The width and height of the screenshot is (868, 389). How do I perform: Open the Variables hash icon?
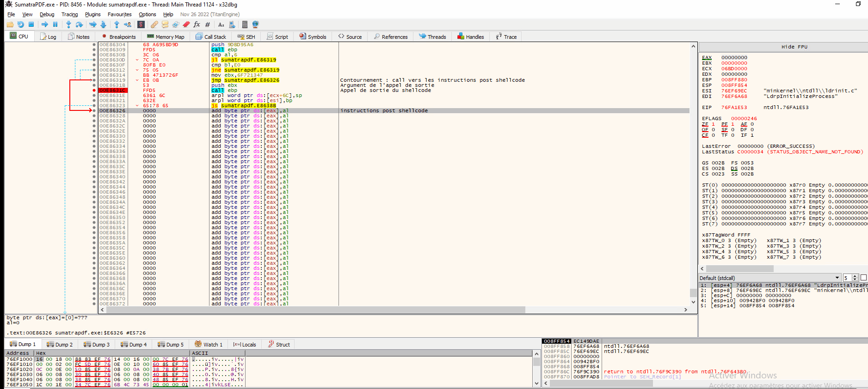point(208,24)
